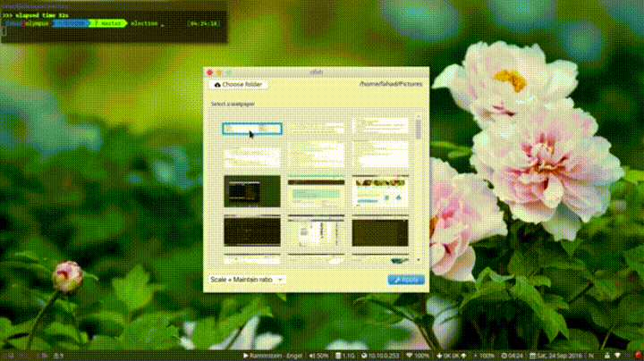644x361 pixels.
Task: Select the plain dark gray wallpaper thumbnail
Action: (380, 231)
